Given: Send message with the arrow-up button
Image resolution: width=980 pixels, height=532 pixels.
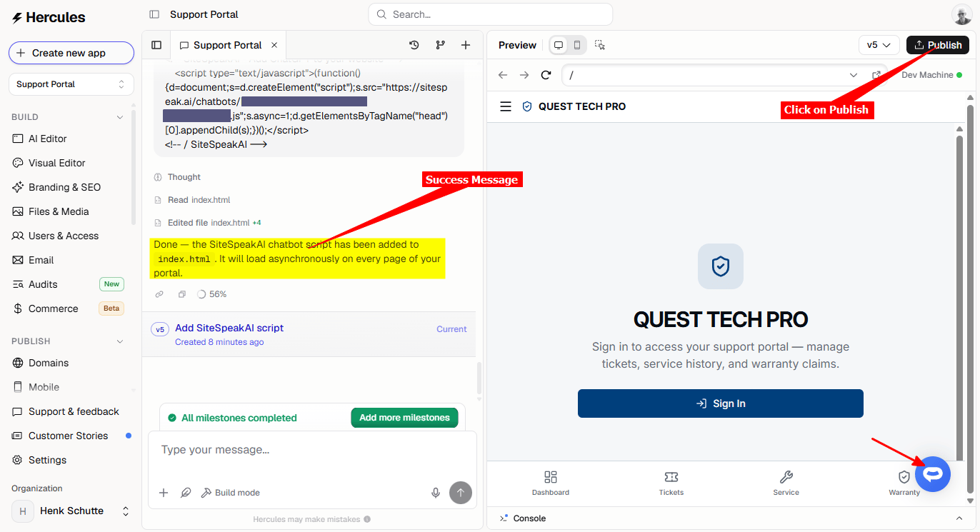Looking at the screenshot, I should pos(461,493).
